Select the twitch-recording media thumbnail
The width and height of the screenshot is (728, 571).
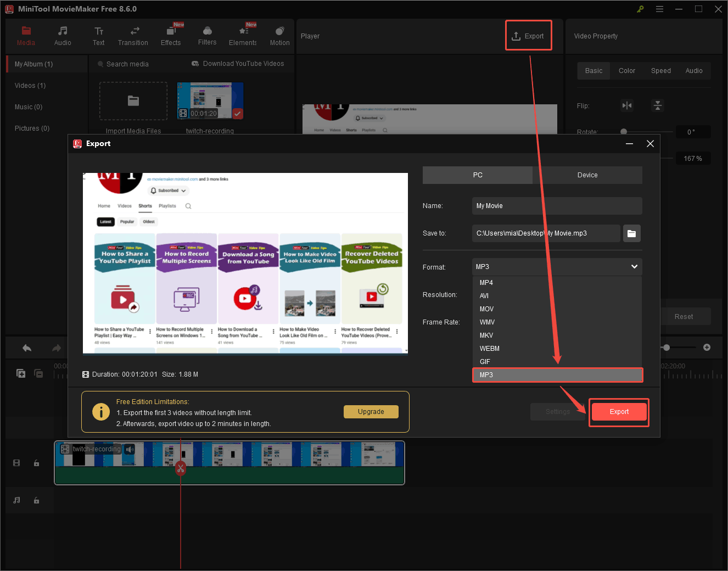(x=210, y=101)
